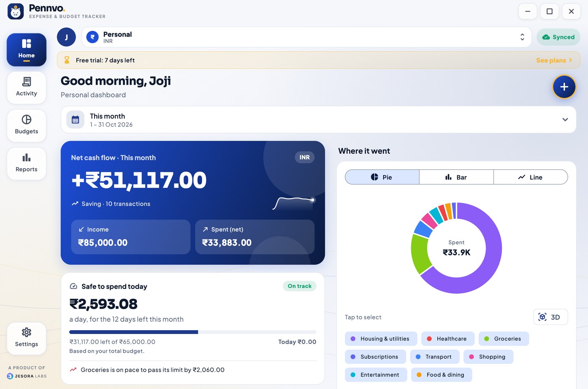Click the net cash flow sparkline
Screen dimensions: 588x389
click(294, 203)
